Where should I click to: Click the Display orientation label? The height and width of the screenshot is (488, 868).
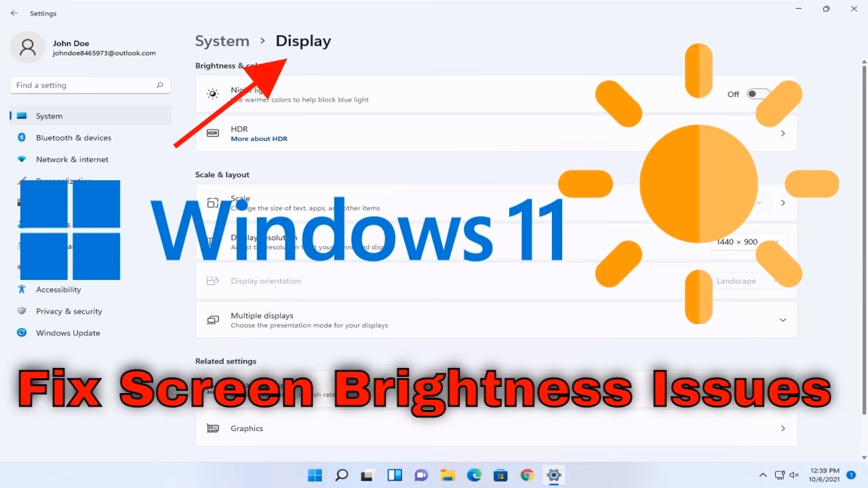(266, 281)
